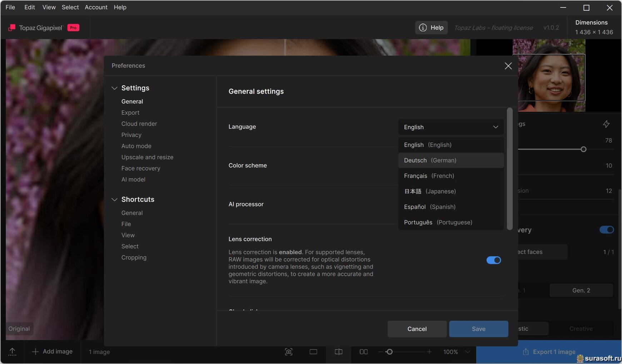Viewport: 622px width, 364px height.
Task: Collapse the Shortcuts section
Action: point(114,199)
